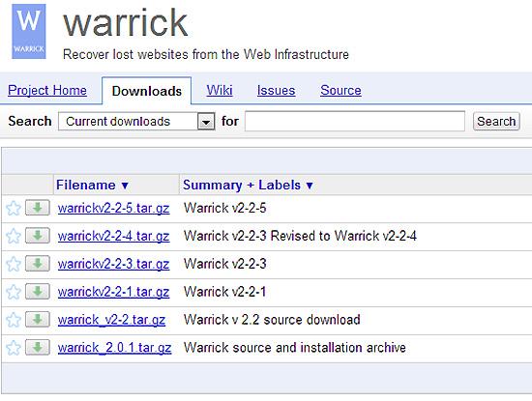Click the summary text 'Warrick v2-2-1'
Screen dimensions: 532x401
coord(225,292)
